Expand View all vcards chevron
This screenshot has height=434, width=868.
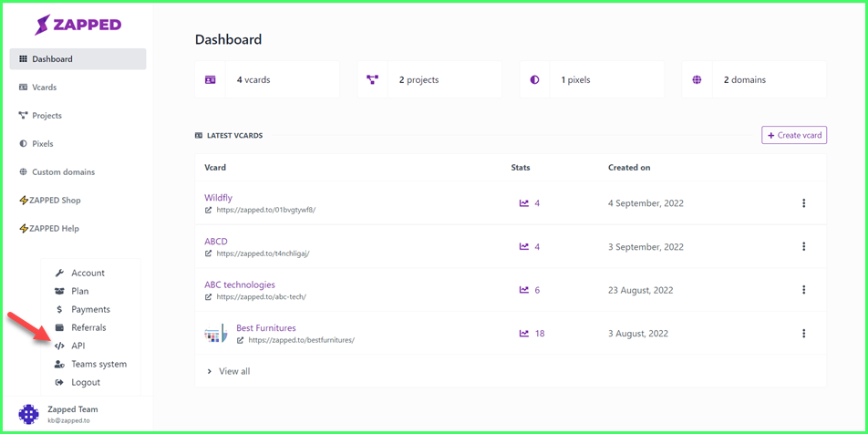point(210,371)
